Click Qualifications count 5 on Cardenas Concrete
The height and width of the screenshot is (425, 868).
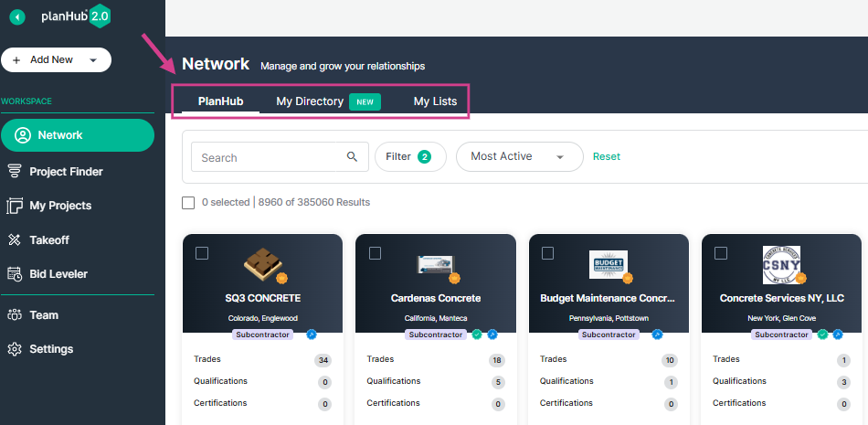pyautogui.click(x=498, y=382)
